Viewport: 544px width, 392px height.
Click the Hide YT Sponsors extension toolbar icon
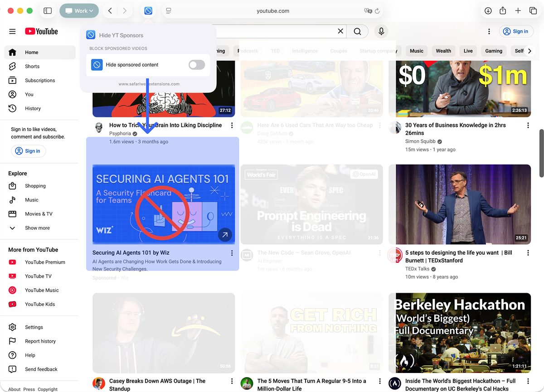click(148, 11)
